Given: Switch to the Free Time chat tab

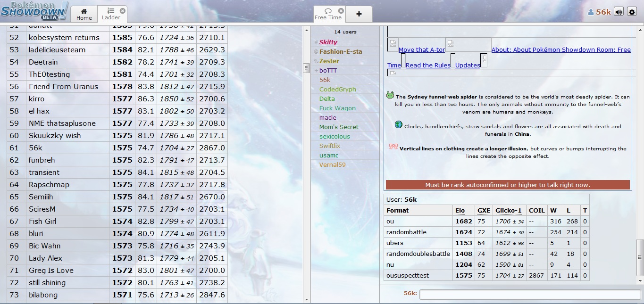Looking at the screenshot, I should [328, 14].
